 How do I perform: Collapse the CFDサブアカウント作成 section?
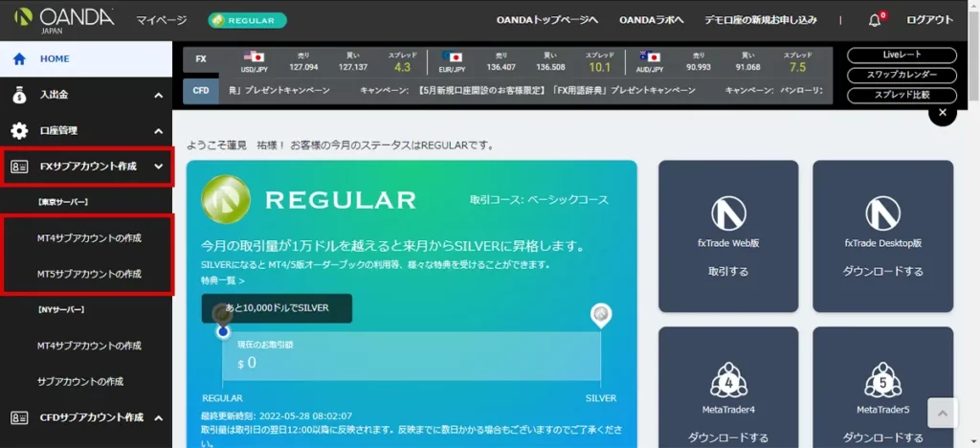point(158,417)
